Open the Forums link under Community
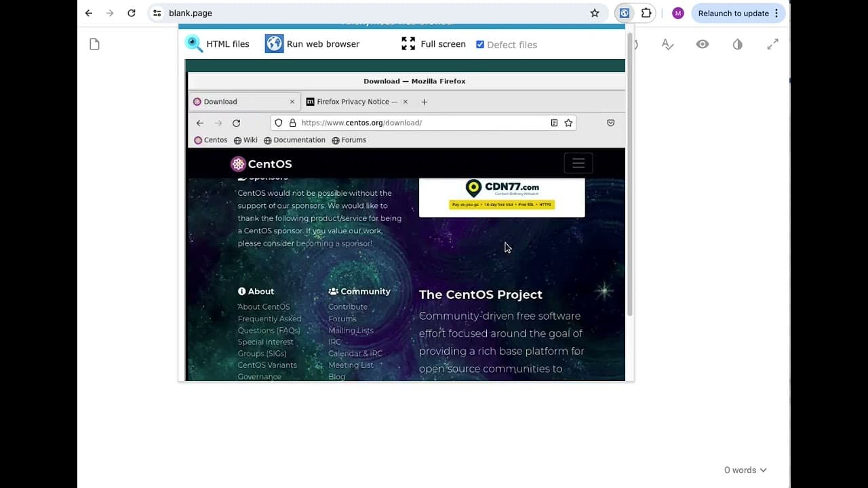 (x=342, y=319)
